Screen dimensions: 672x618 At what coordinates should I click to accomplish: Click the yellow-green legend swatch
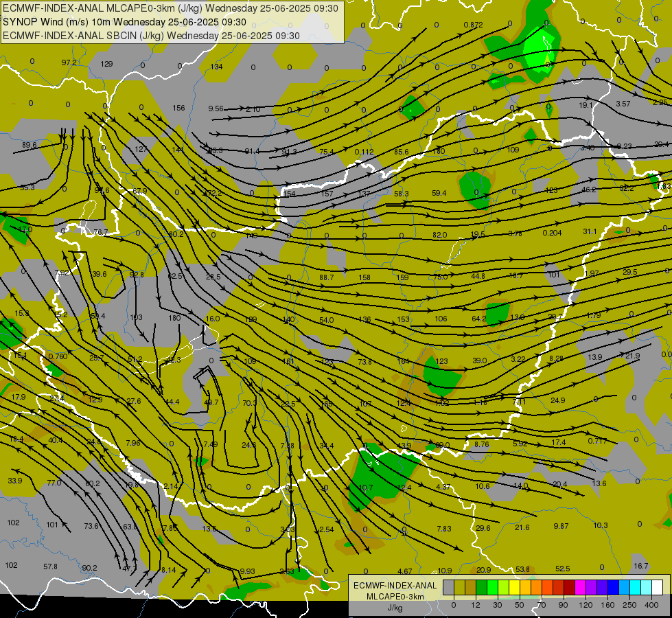tap(504, 587)
